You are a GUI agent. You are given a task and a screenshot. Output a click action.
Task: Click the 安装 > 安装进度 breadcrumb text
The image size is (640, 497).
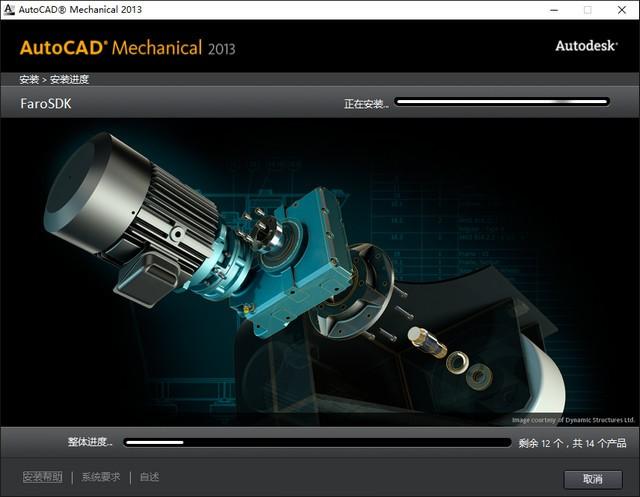coord(54,79)
